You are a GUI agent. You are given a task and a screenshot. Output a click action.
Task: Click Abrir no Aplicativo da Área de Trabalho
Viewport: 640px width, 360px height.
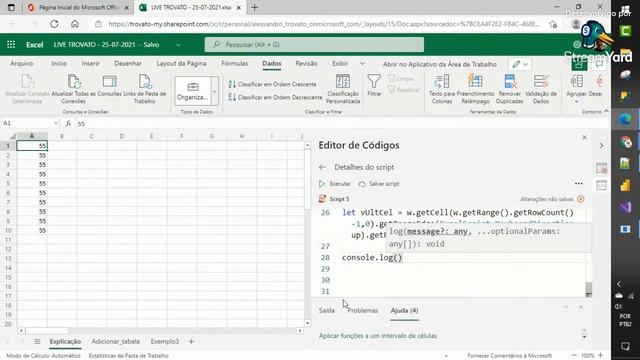pos(440,64)
